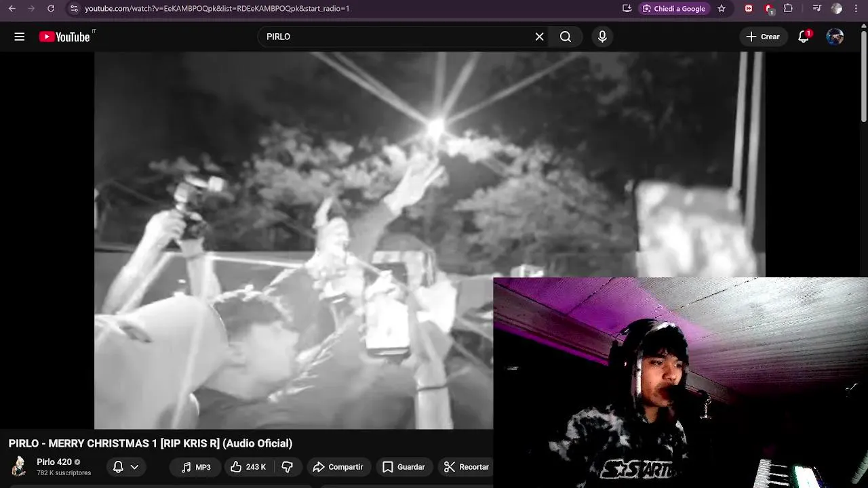The height and width of the screenshot is (488, 868).
Task: Open the red fast-forward extension icon
Action: click(x=749, y=8)
